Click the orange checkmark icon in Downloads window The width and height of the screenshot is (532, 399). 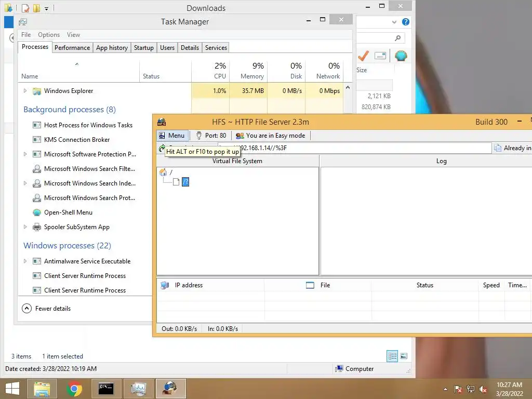click(363, 56)
